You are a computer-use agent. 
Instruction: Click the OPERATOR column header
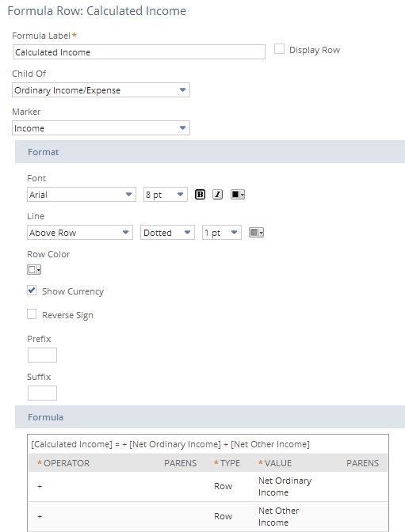[x=63, y=463]
